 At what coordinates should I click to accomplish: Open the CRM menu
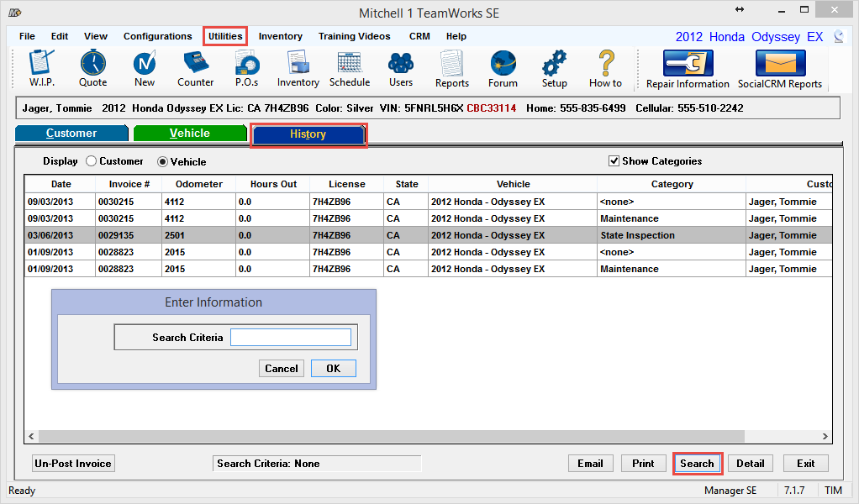coord(419,36)
